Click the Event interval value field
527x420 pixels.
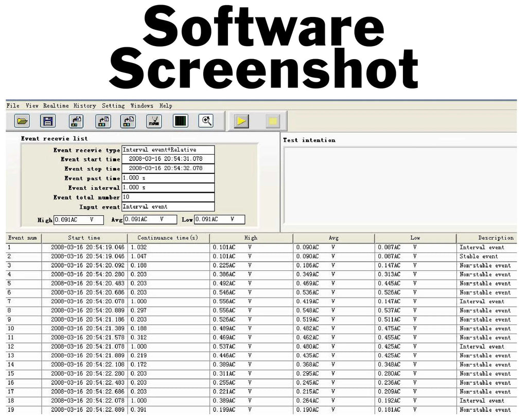click(168, 188)
